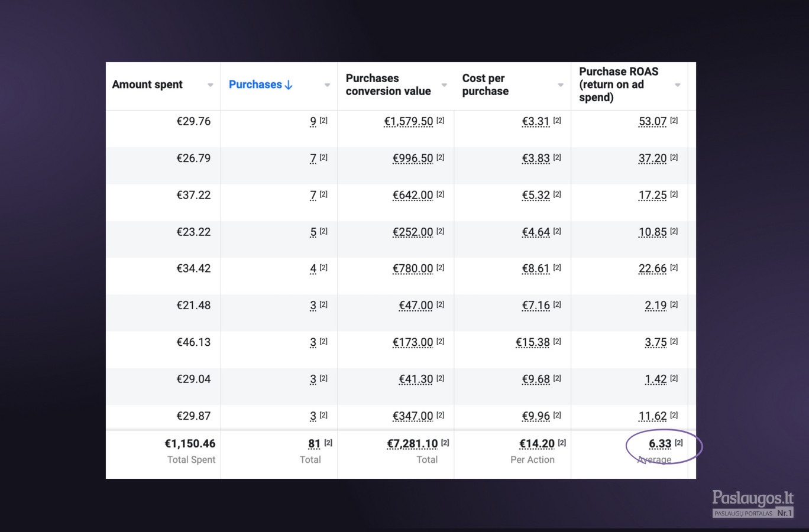Click the descending sort arrow beside Purchases
Screen dimensions: 809x532
point(289,85)
